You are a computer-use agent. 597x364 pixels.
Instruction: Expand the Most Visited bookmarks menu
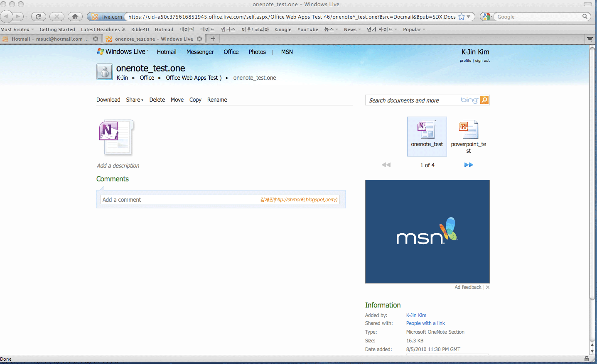17,29
